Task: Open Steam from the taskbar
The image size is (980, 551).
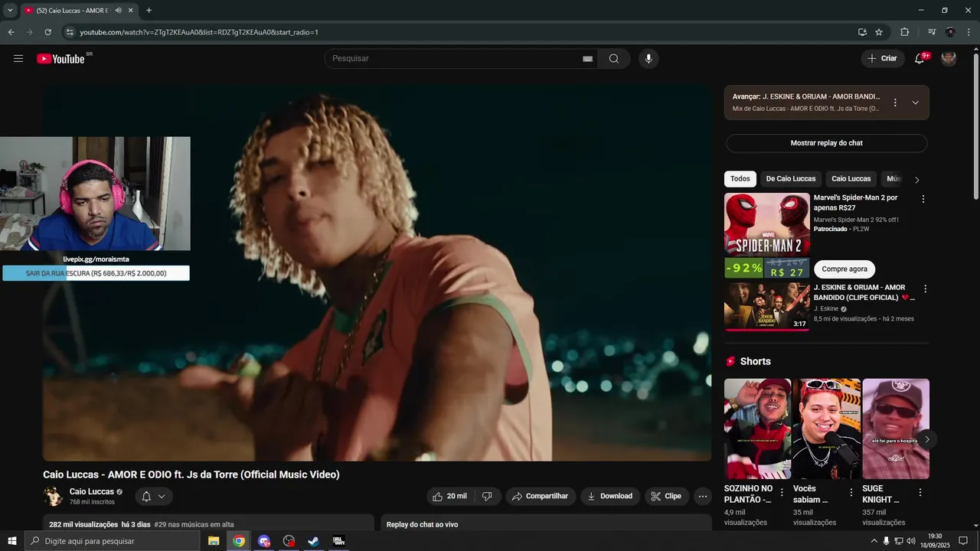Action: coord(313,541)
